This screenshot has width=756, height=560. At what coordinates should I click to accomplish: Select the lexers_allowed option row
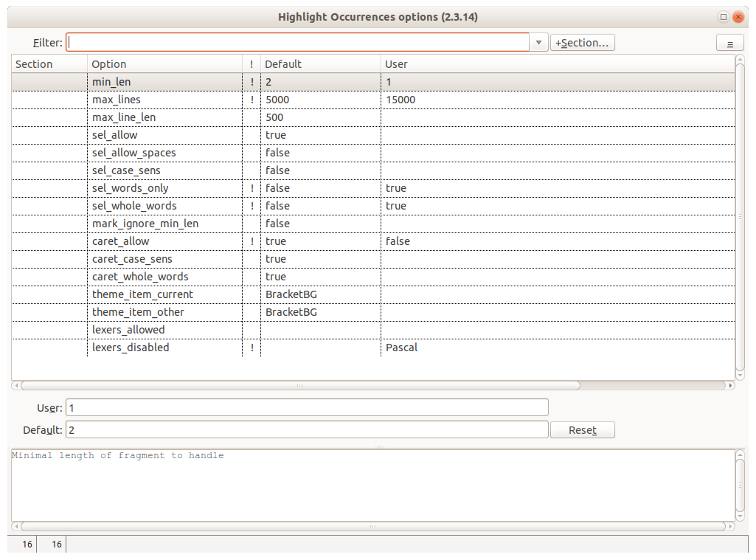coord(373,330)
